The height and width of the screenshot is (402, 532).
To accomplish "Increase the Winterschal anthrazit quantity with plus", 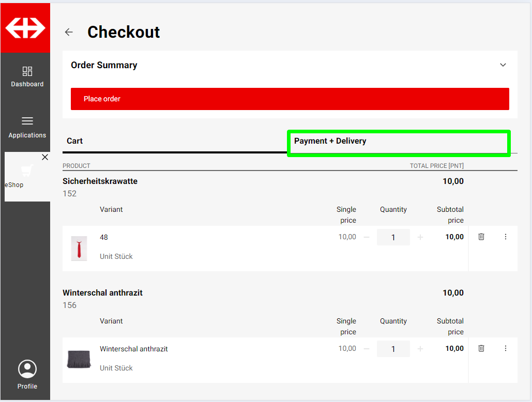I will (420, 349).
